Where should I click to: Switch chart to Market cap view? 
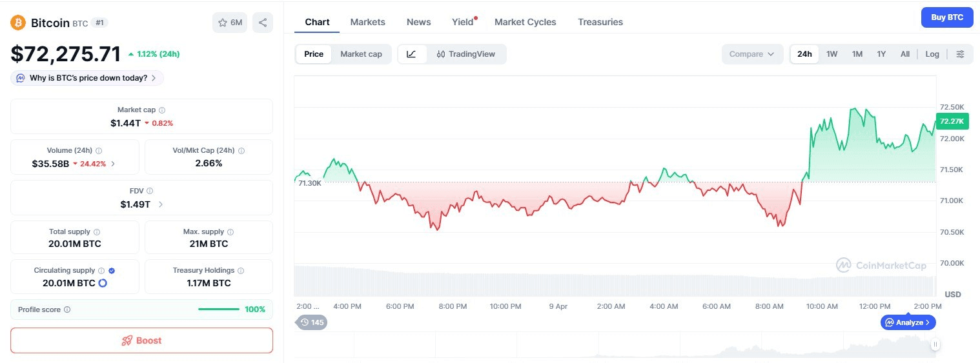(361, 54)
